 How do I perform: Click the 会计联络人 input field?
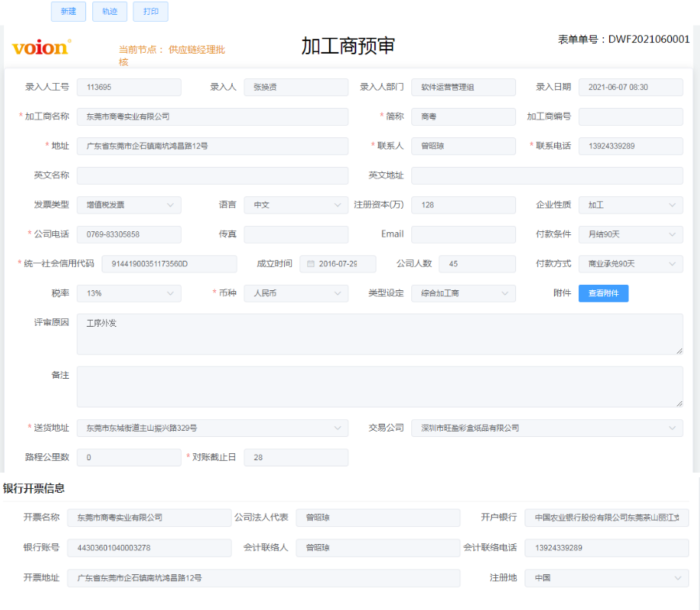(378, 548)
